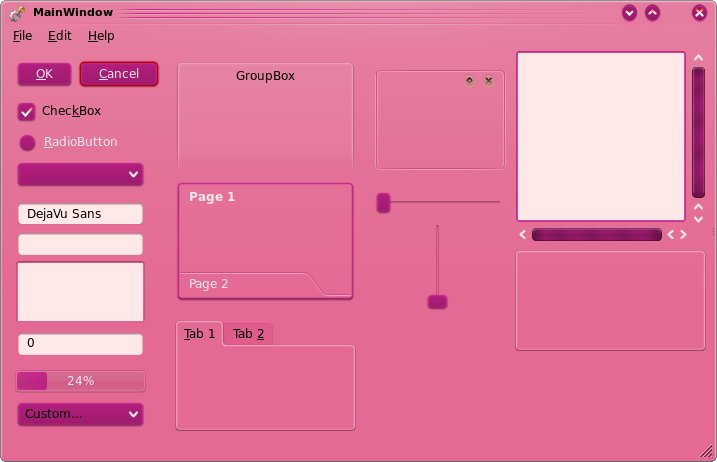Click the MainWindow title bar app icon
Viewport: 717px width, 462px height.
[x=17, y=13]
